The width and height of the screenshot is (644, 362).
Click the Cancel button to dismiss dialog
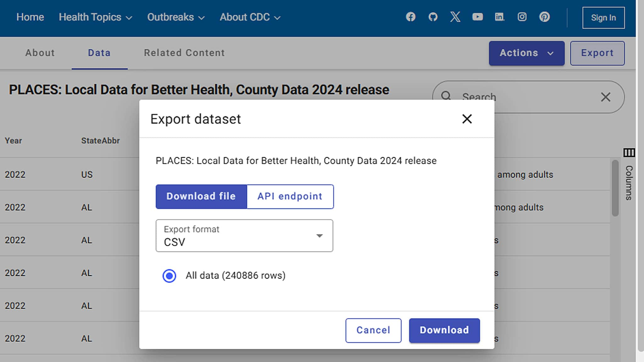[373, 330]
